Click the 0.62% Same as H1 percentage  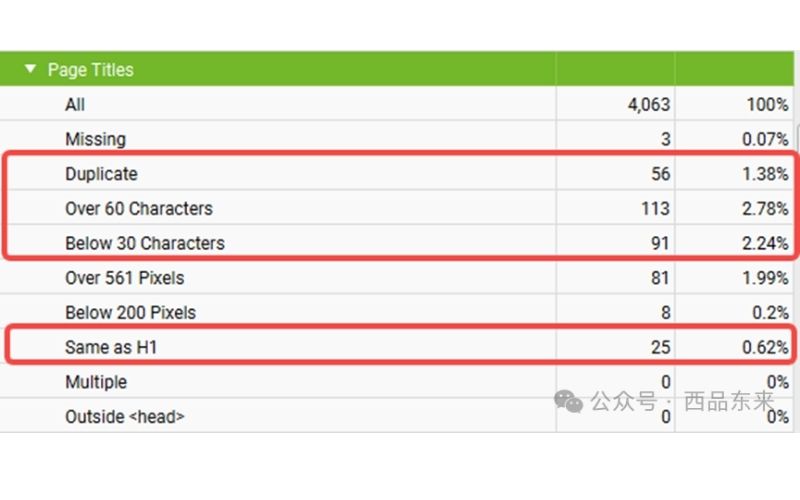click(765, 347)
